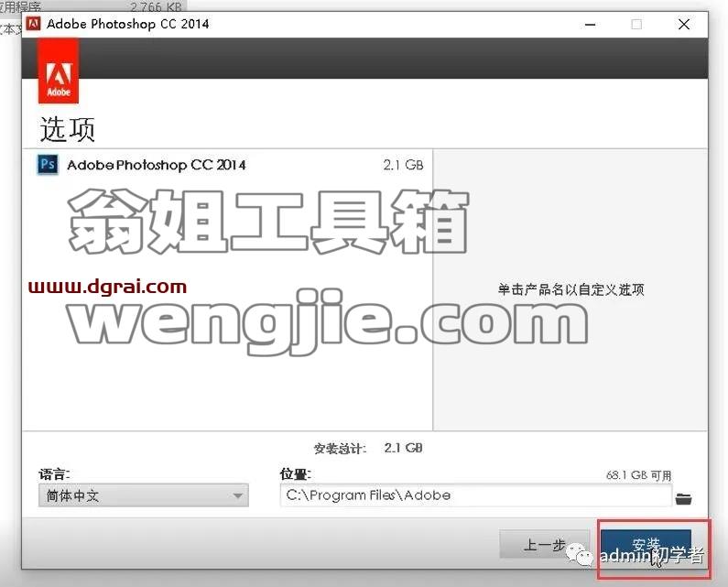Click the 2.1 GB size in product row
Image resolution: width=728 pixels, height=587 pixels.
click(x=404, y=165)
